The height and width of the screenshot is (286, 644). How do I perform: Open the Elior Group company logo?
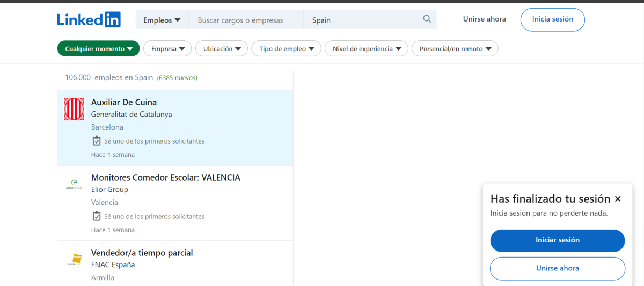pyautogui.click(x=74, y=184)
